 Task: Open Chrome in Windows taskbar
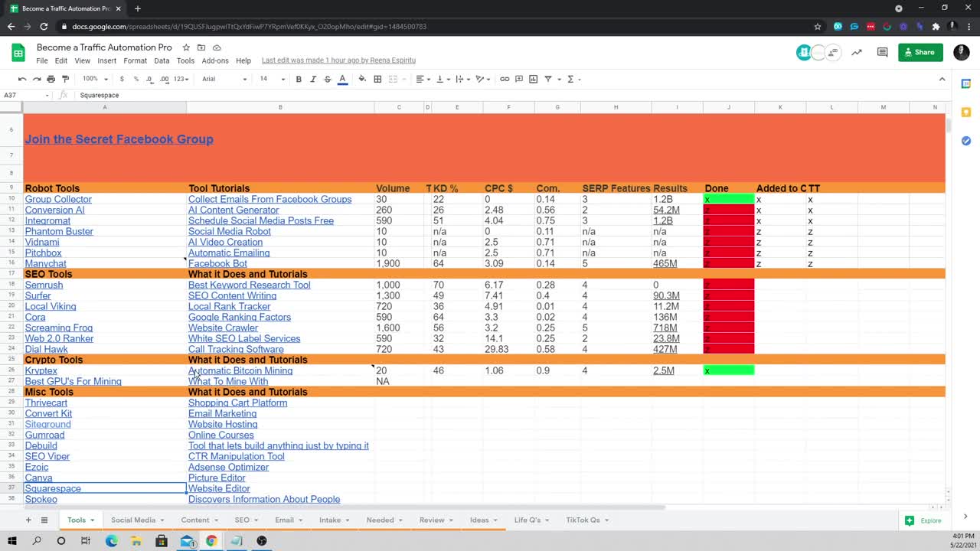tap(211, 541)
